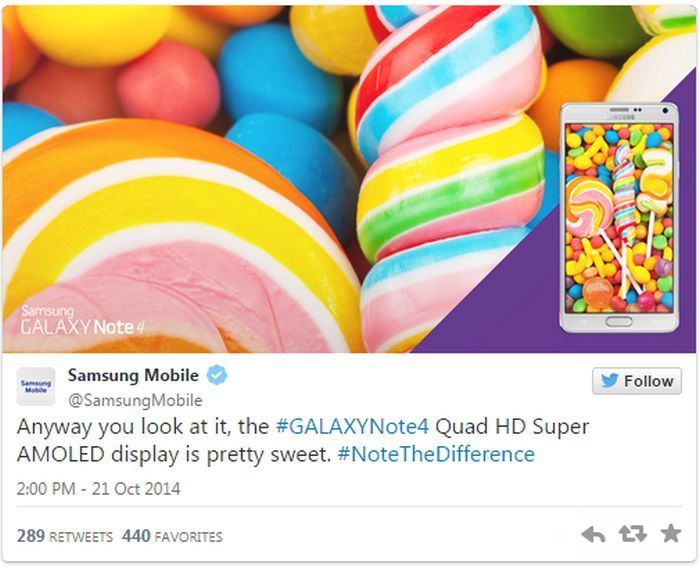Viewport: 700px width, 568px height.
Task: View the 440 favorites list
Action: (x=172, y=536)
